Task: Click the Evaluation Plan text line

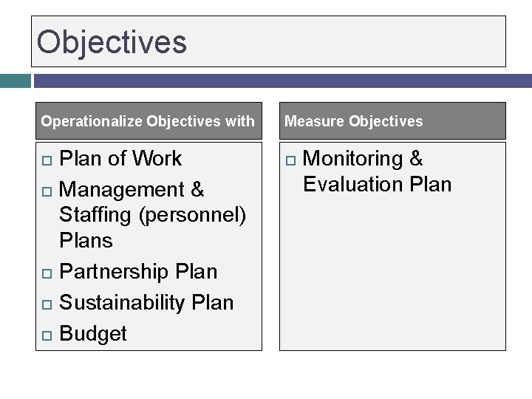Action: click(x=377, y=184)
